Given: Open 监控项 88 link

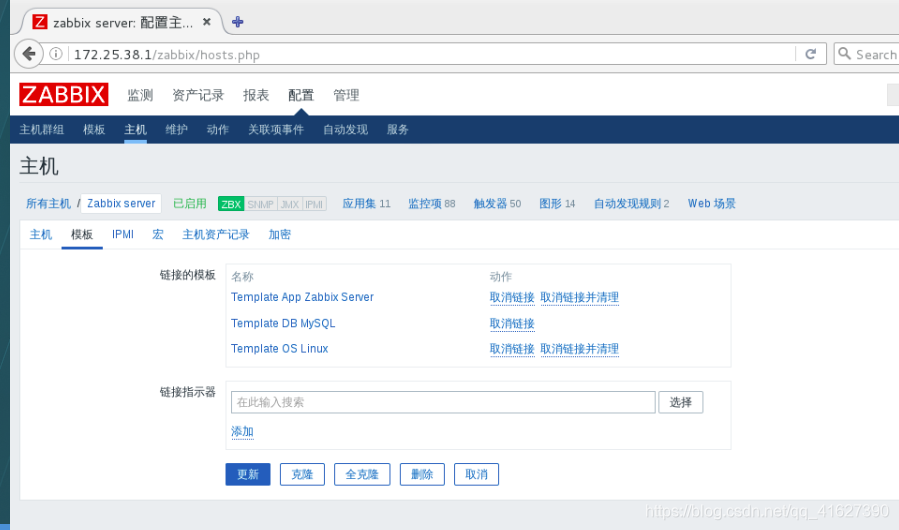Looking at the screenshot, I should (432, 204).
